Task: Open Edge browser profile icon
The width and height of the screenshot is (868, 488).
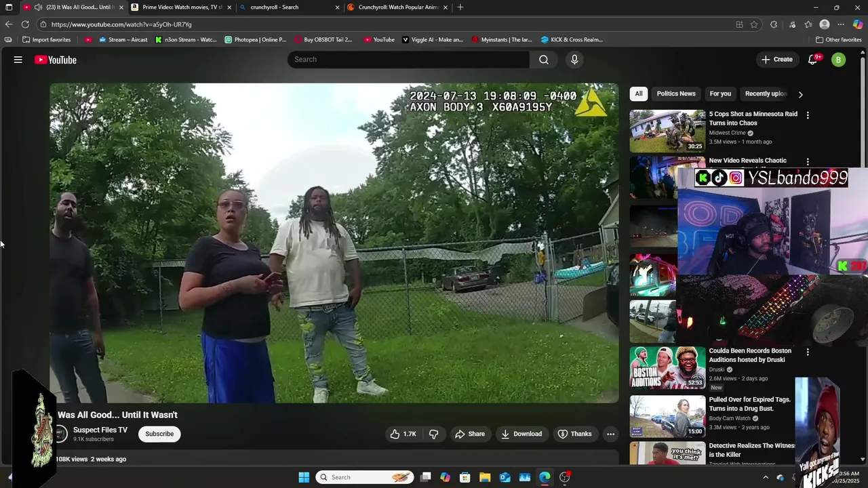Action: (x=825, y=24)
